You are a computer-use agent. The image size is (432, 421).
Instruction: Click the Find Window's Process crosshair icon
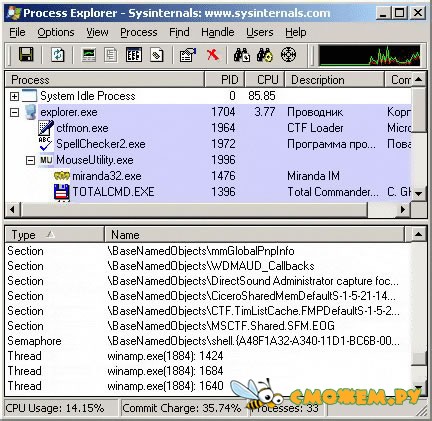pos(288,55)
